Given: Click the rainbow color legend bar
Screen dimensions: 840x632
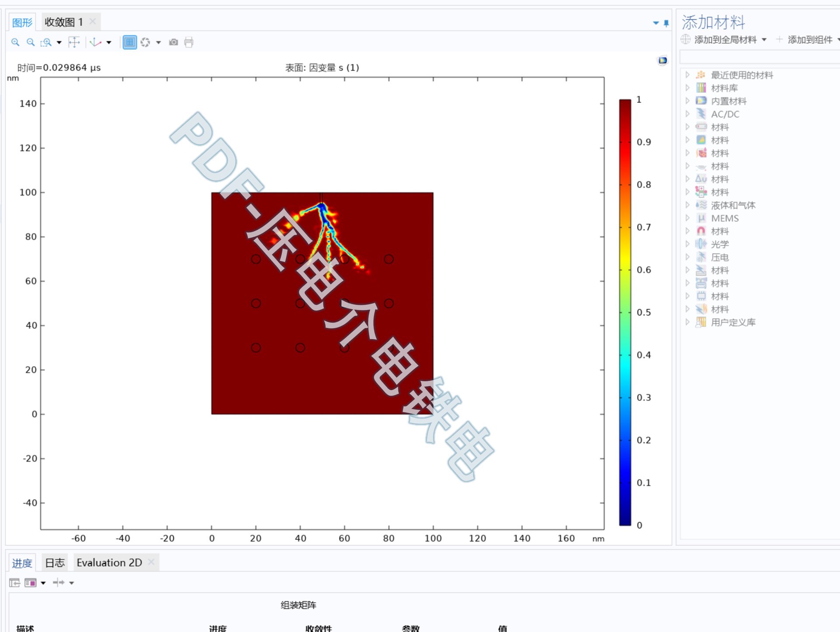Looking at the screenshot, I should pos(625,312).
